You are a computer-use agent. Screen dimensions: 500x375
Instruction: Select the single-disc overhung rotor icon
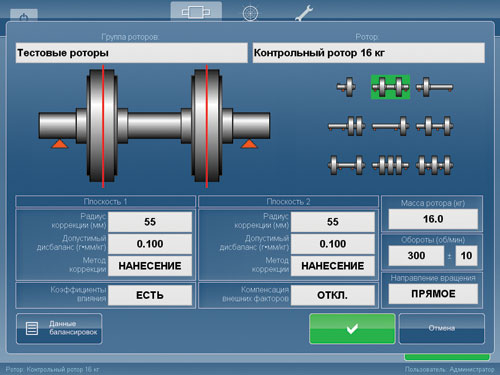pyautogui.click(x=346, y=87)
